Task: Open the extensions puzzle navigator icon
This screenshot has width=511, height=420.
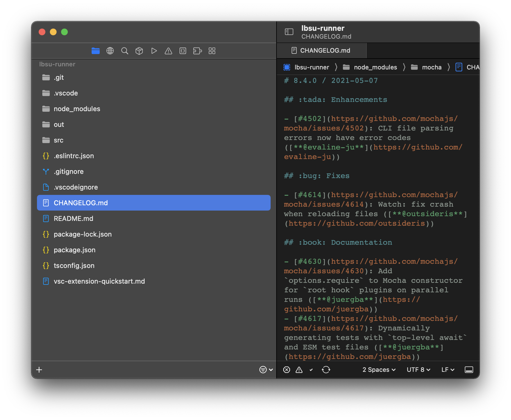Action: click(x=198, y=51)
